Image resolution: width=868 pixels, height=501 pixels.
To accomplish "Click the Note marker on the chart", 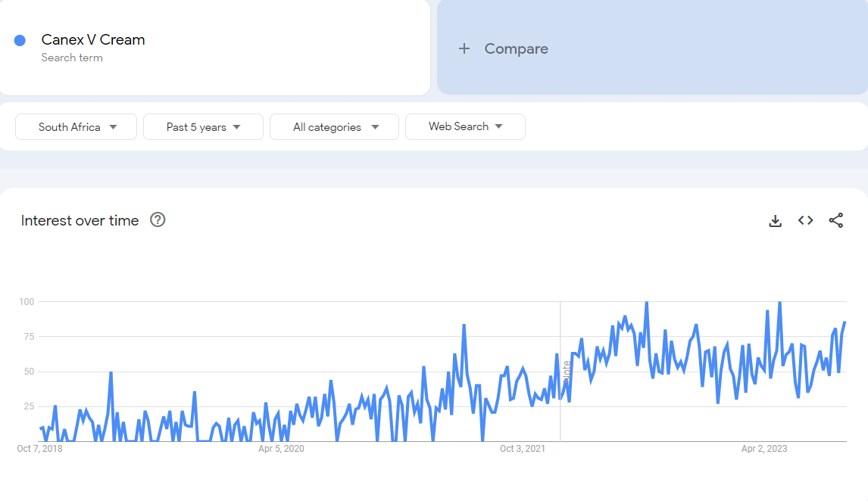I will pyautogui.click(x=567, y=372).
